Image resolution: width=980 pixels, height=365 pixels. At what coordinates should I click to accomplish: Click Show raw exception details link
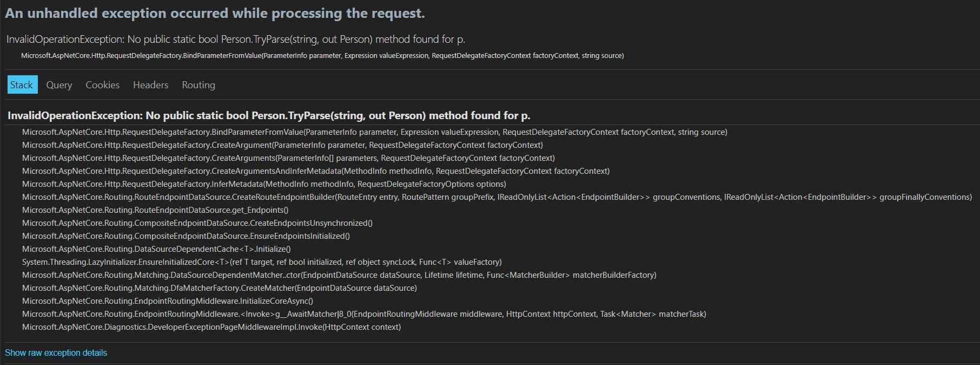coord(56,353)
